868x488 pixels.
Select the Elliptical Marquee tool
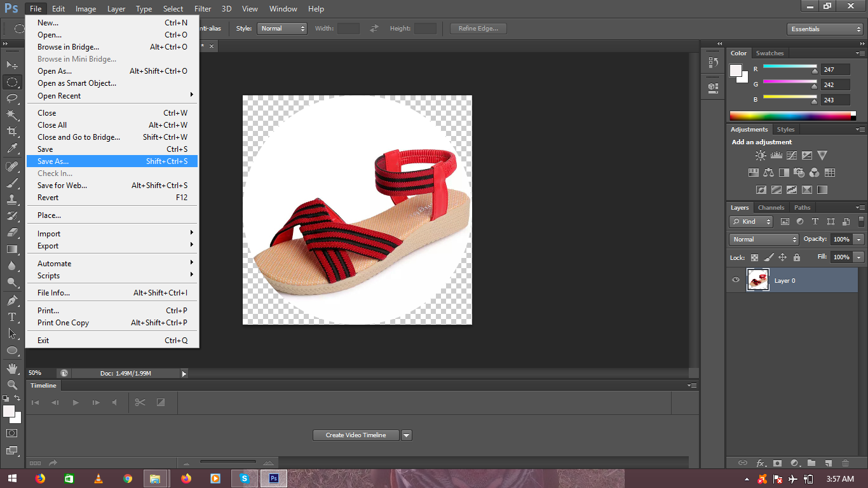point(12,82)
